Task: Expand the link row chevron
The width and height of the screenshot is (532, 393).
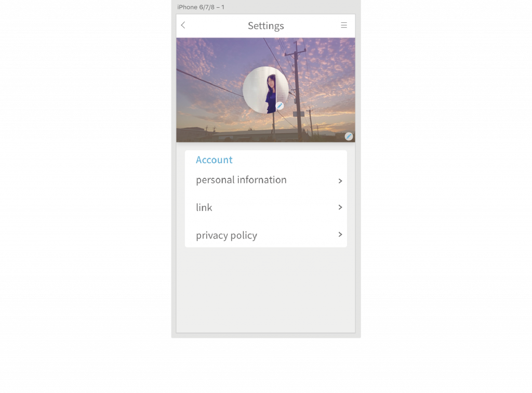Action: tap(340, 207)
